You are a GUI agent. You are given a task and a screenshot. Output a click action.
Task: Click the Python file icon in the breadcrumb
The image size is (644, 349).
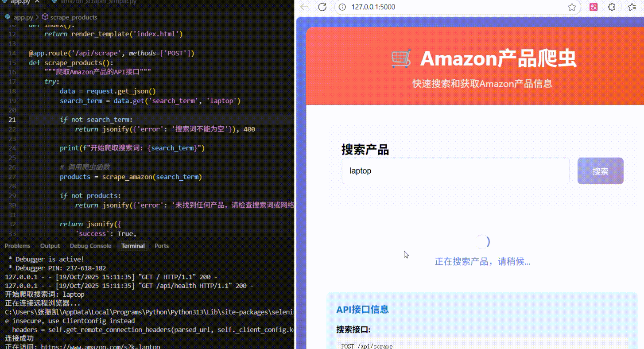(8, 17)
